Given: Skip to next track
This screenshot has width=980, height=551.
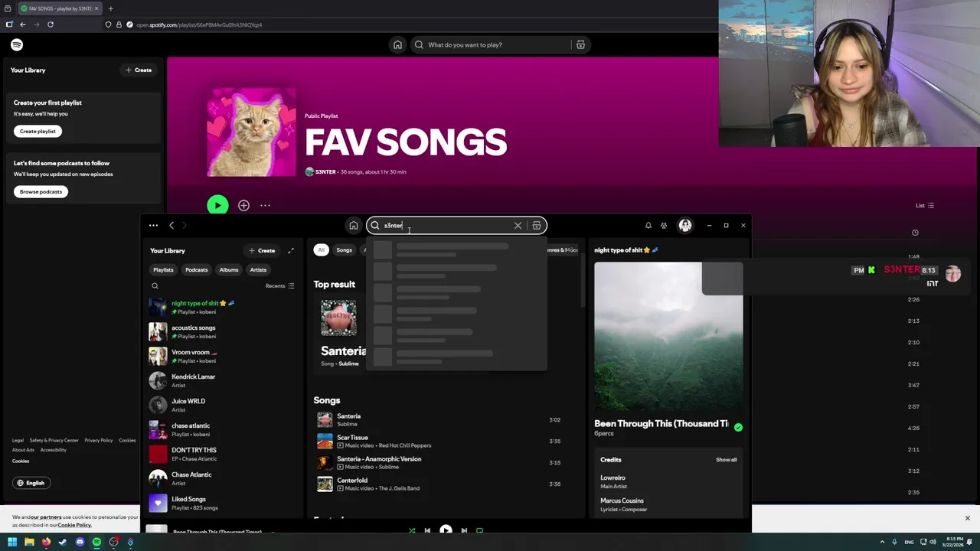Looking at the screenshot, I should point(464,530).
